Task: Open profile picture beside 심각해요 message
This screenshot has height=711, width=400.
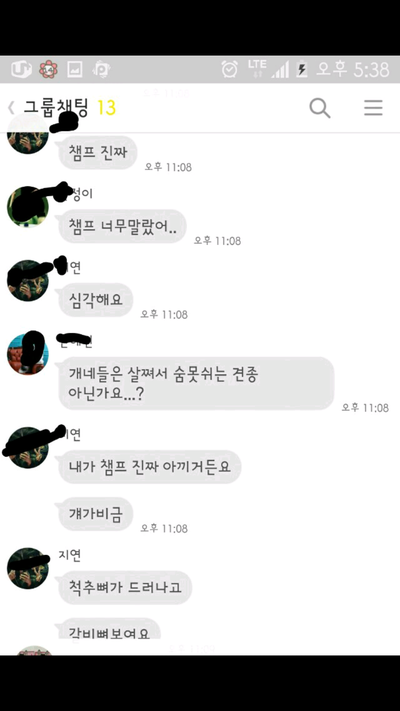Action: pyautogui.click(x=28, y=281)
